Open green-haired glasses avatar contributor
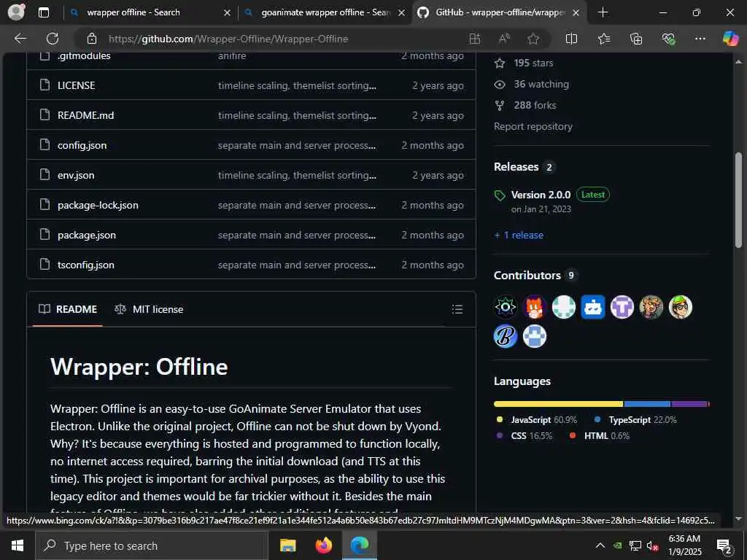 pyautogui.click(x=681, y=307)
